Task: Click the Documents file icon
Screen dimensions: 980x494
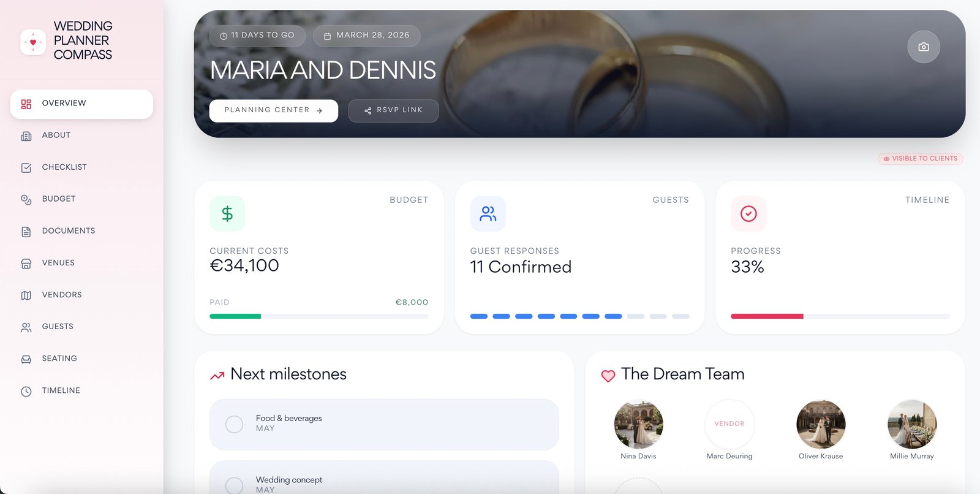Action: 26,232
